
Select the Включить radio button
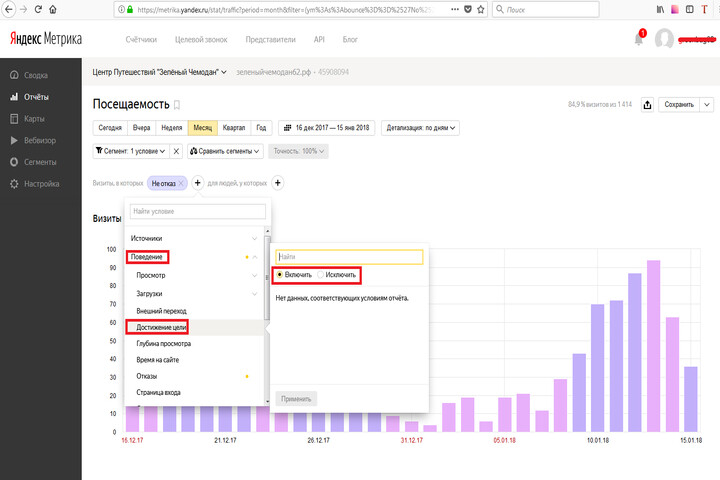pos(281,274)
